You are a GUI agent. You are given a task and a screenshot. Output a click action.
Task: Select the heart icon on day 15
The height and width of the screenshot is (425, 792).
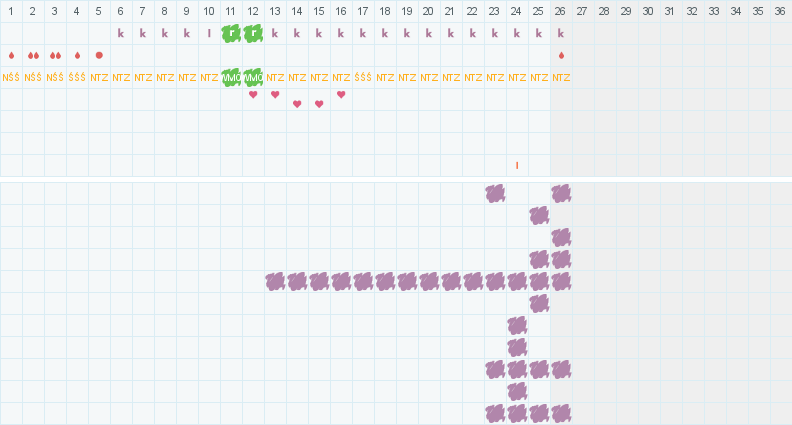319,104
